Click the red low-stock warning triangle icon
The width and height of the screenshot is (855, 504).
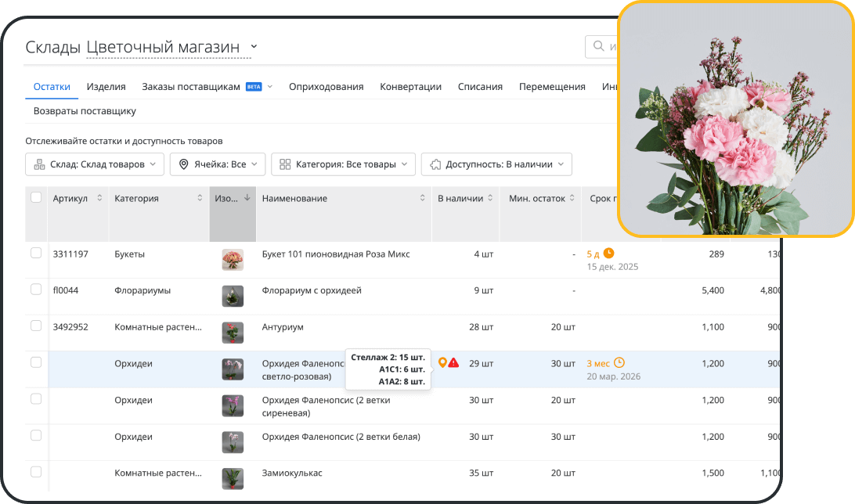click(453, 362)
